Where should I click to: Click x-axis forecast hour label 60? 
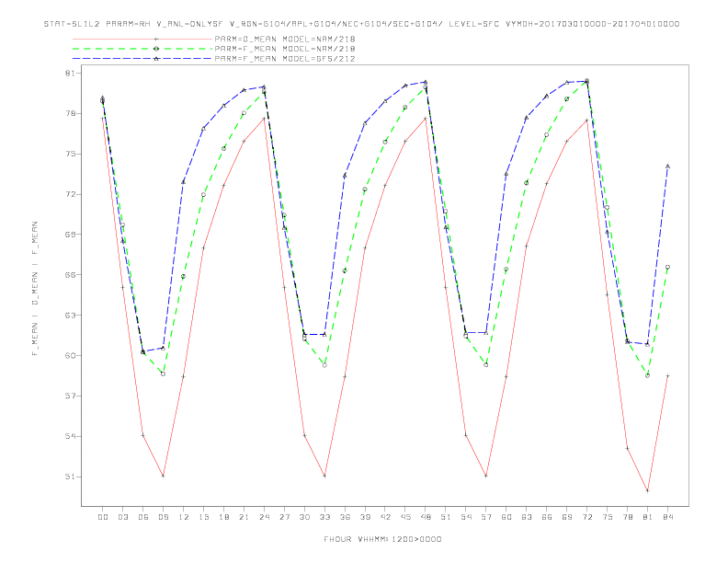[506, 517]
